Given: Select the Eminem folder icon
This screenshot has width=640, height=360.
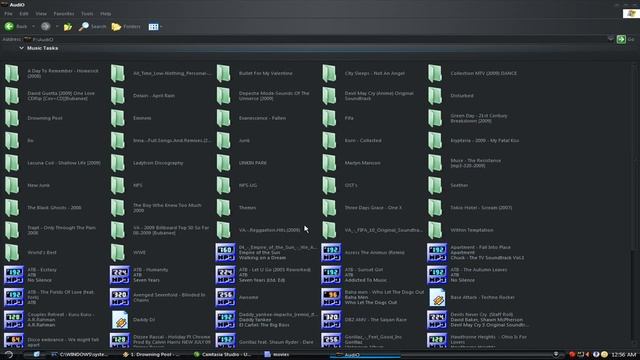Looking at the screenshot, I should (x=118, y=118).
